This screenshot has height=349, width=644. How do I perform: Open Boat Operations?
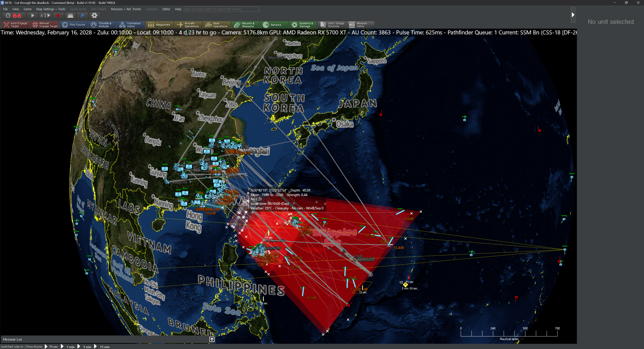click(x=217, y=24)
